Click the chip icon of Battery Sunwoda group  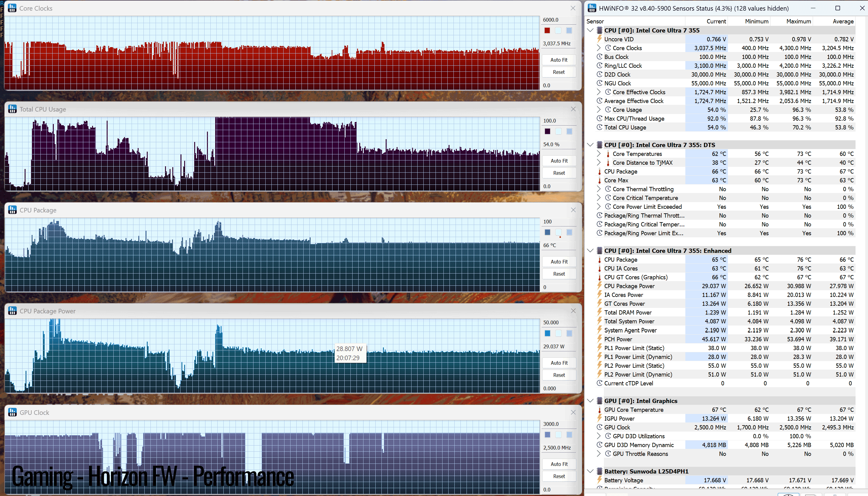[600, 471]
